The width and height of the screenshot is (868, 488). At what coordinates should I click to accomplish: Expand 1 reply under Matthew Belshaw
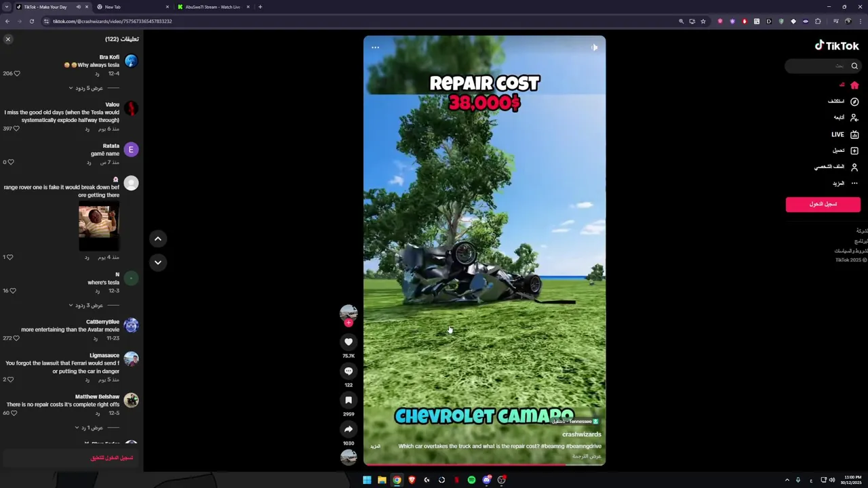click(x=89, y=428)
